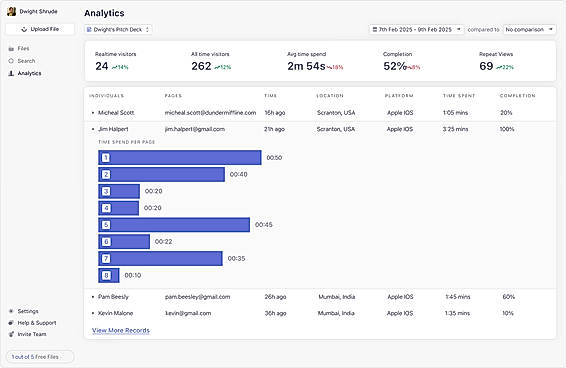Image resolution: width=566 pixels, height=368 pixels.
Task: Open Help & Support
Action: [37, 323]
